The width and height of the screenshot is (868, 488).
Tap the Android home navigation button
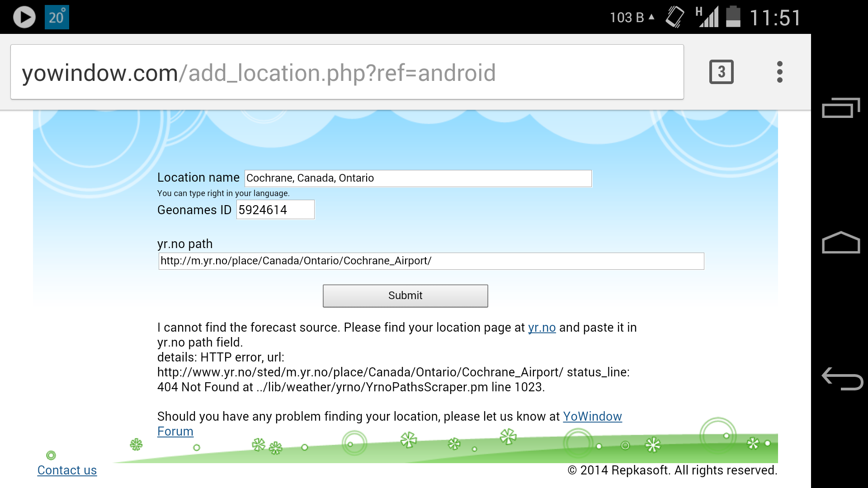840,243
